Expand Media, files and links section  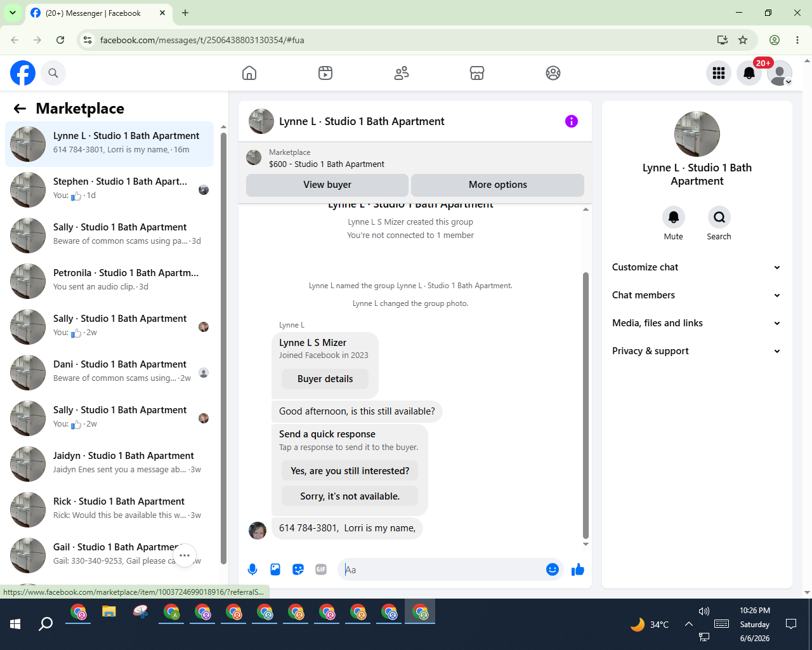pyautogui.click(x=697, y=323)
